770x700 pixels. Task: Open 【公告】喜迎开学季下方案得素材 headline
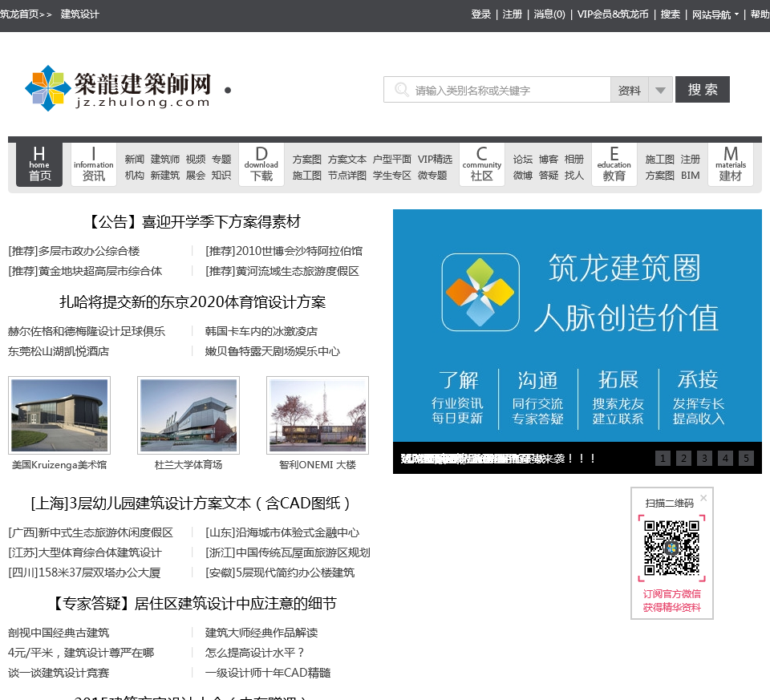[192, 222]
